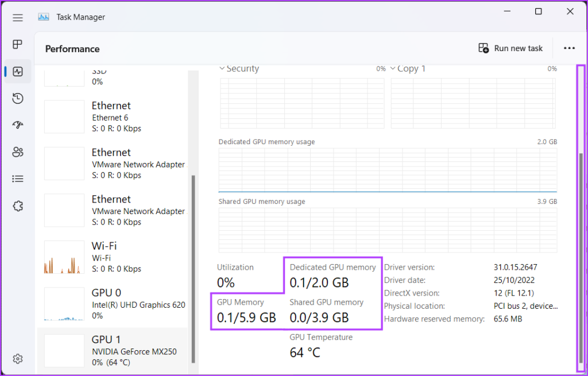Click the device list scrollbar
The height and width of the screenshot is (376, 588).
coord(193,269)
